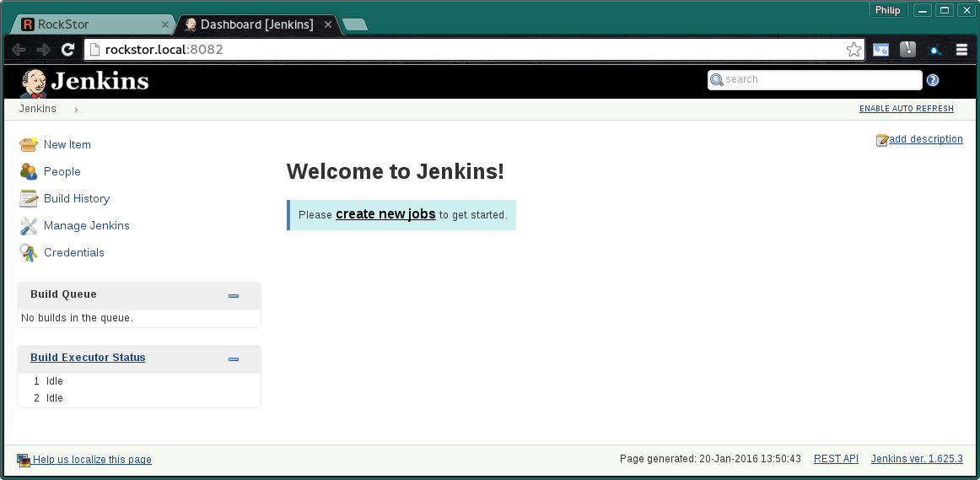The width and height of the screenshot is (980, 480).
Task: Click 'No builds in the queue.' text
Action: (x=77, y=318)
